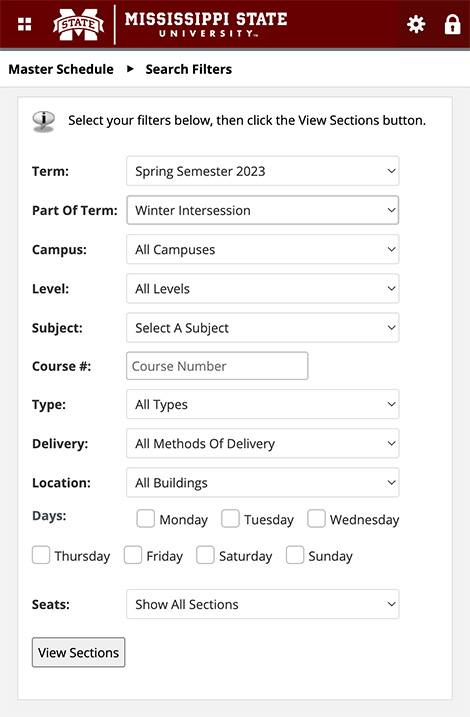Screen dimensions: 470x717
Task: Click the filter instructions text
Action: pos(247,120)
